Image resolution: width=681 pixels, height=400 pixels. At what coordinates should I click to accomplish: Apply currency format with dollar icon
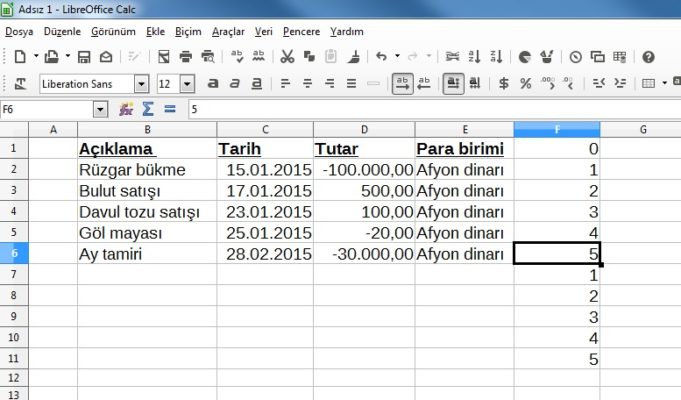pyautogui.click(x=503, y=84)
